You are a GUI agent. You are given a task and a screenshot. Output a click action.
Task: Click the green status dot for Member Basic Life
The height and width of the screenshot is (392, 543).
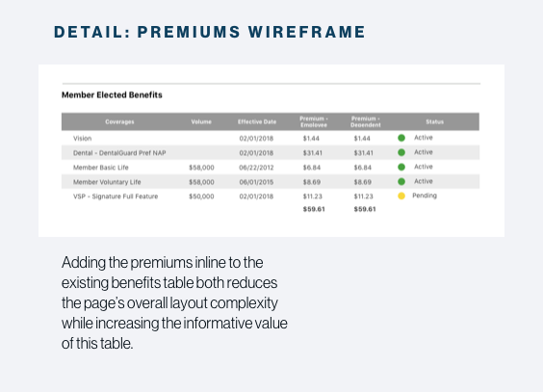pyautogui.click(x=401, y=167)
